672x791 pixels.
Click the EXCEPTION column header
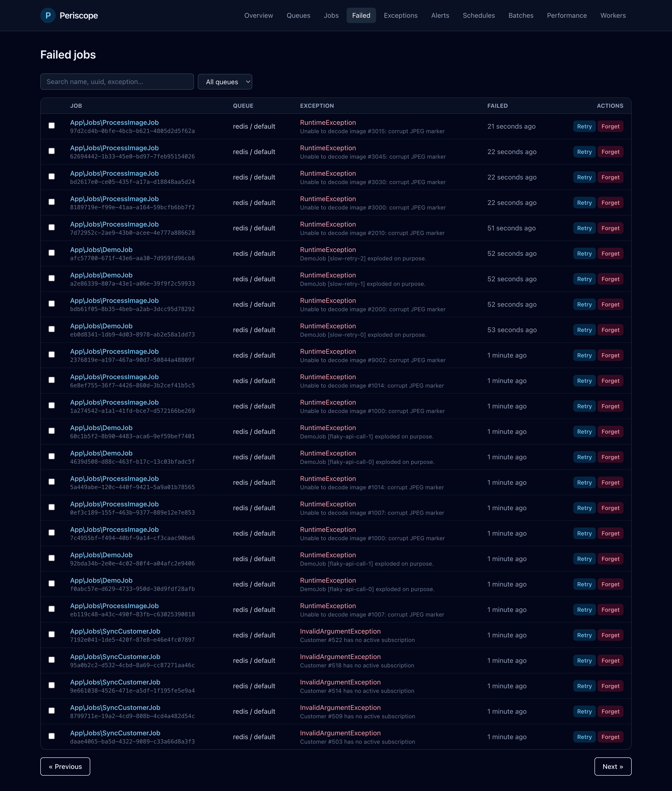click(x=317, y=106)
